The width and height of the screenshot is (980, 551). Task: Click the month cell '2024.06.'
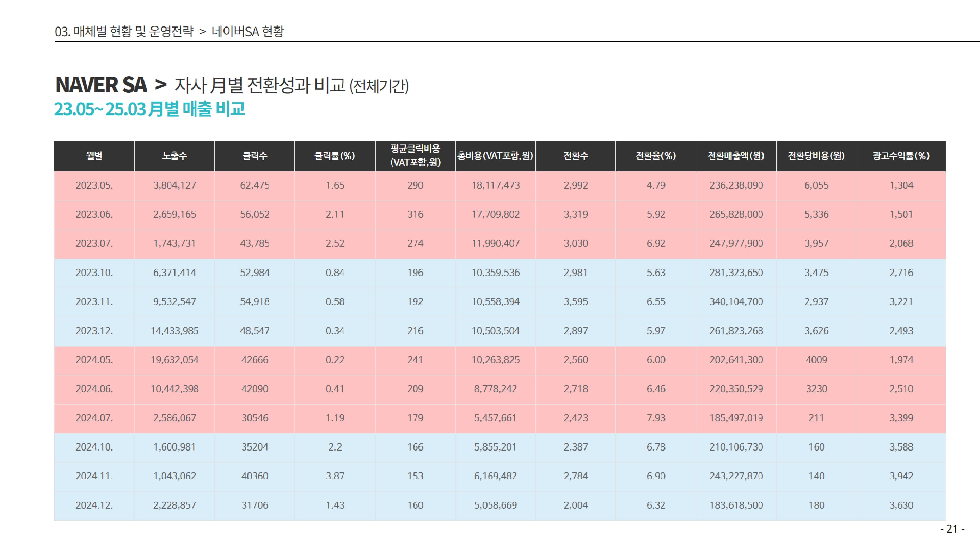94,389
